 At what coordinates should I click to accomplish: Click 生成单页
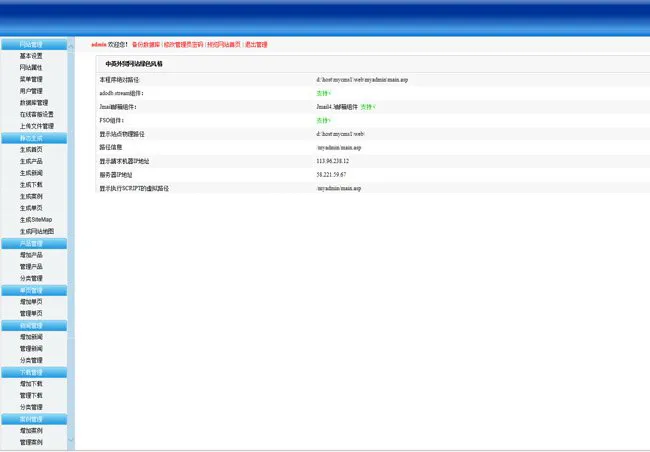tap(31, 208)
